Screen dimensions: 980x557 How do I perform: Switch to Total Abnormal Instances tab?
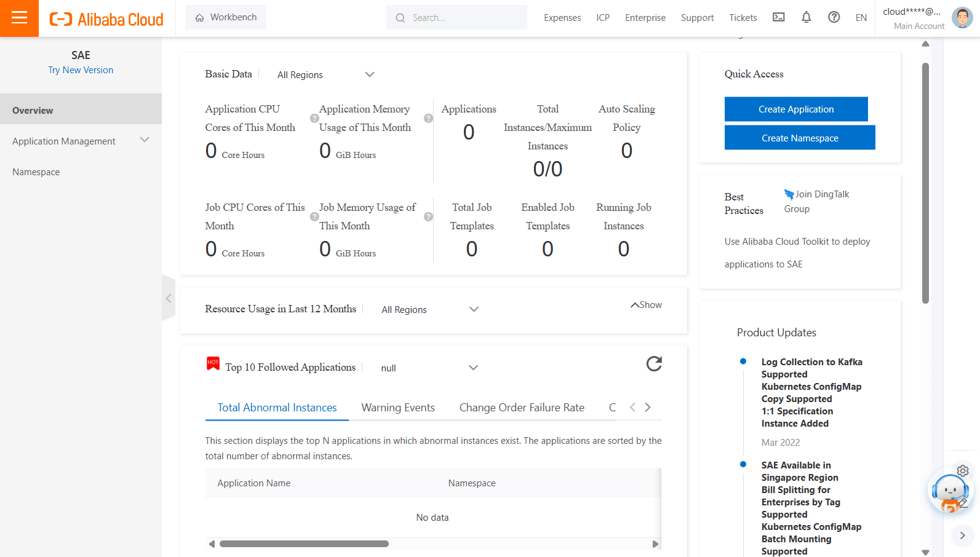point(277,408)
